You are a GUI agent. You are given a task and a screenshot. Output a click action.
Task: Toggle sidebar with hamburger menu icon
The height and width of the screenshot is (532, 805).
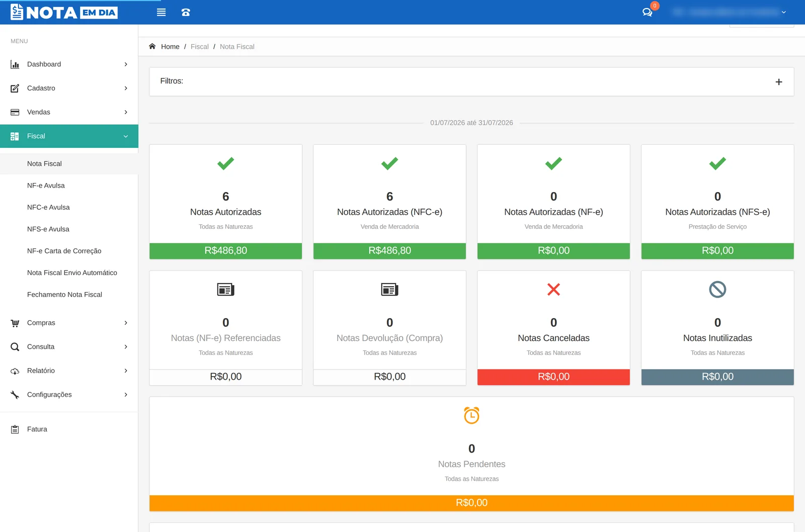161,13
